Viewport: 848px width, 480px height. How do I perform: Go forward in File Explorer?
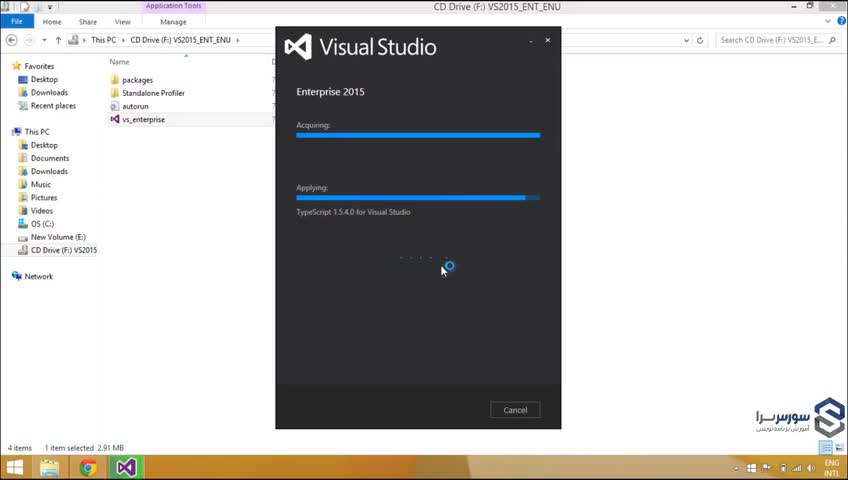click(29, 40)
